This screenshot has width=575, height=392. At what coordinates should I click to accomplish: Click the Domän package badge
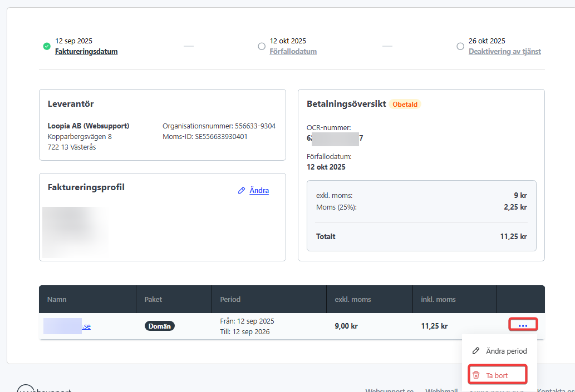pos(160,326)
